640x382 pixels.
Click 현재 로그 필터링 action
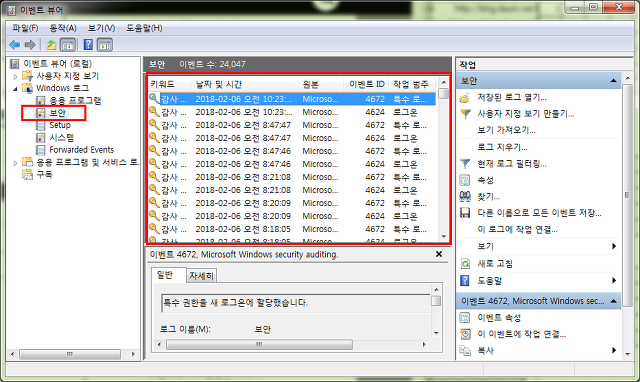pyautogui.click(x=512, y=164)
